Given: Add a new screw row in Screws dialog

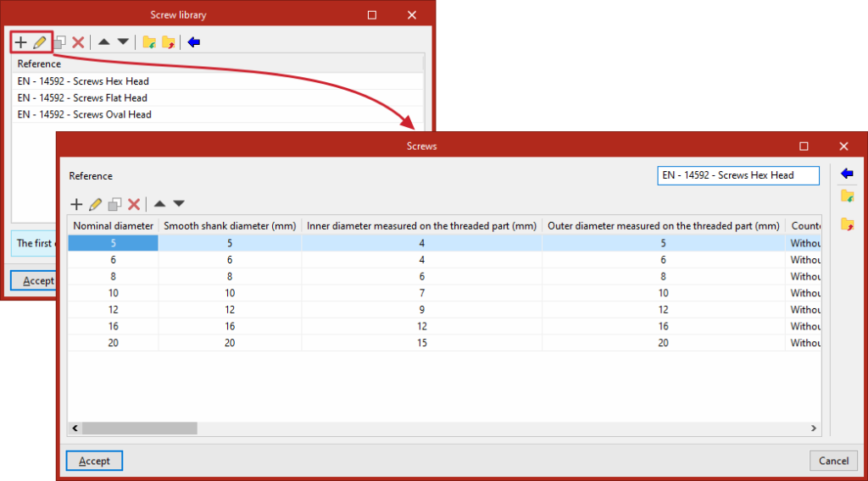Looking at the screenshot, I should click(x=76, y=204).
